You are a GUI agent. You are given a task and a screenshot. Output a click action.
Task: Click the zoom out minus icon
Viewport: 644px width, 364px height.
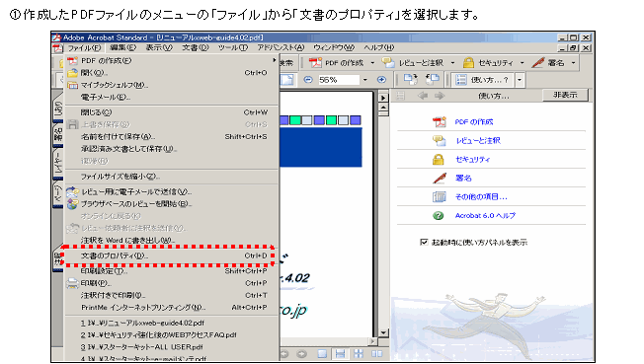point(308,80)
